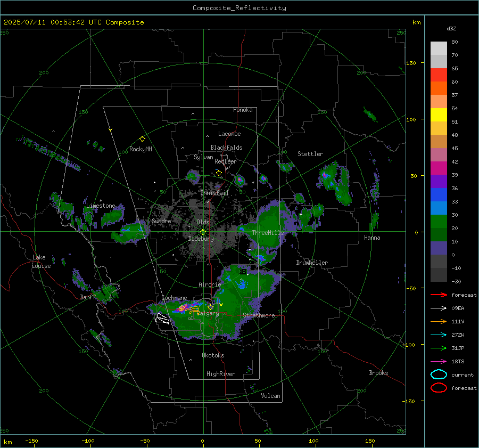Click the yellow 51–54 dBZ color swatch

click(439, 115)
